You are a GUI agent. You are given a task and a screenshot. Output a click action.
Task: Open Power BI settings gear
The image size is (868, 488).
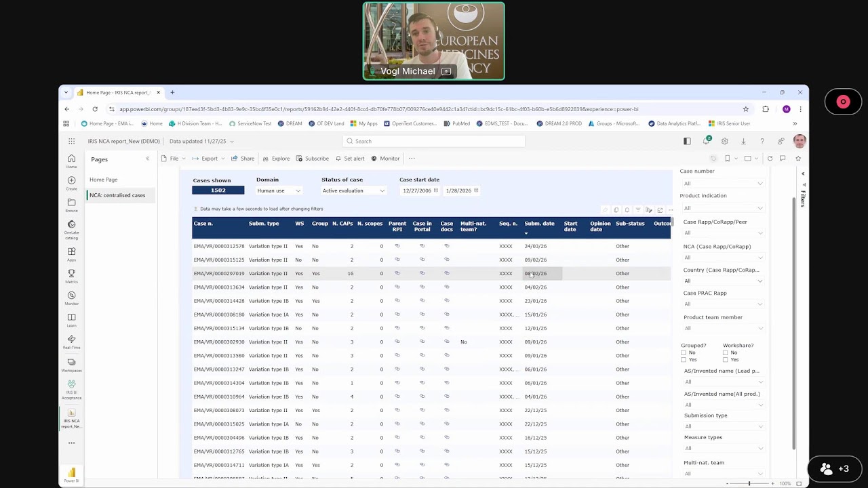(725, 141)
